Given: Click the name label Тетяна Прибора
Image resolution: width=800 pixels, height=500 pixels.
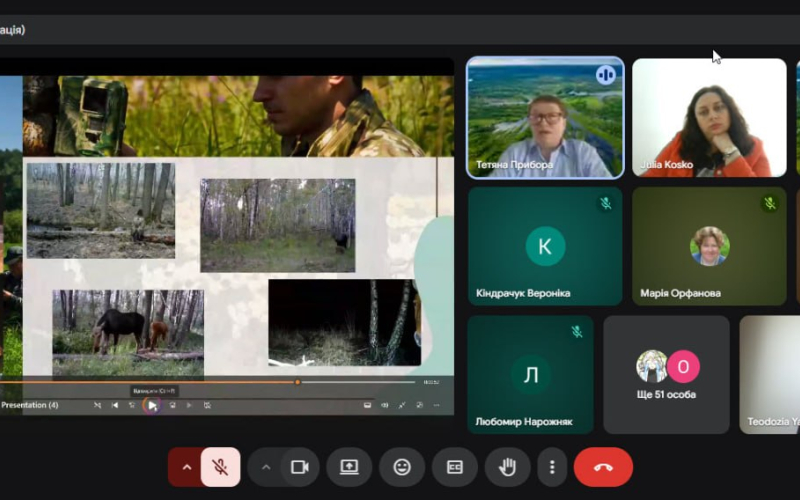Looking at the screenshot, I should coord(514,165).
